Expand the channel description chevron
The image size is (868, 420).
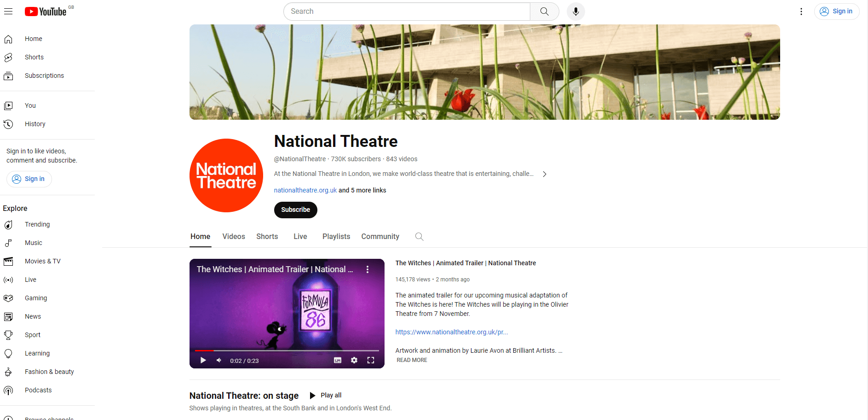tap(545, 174)
